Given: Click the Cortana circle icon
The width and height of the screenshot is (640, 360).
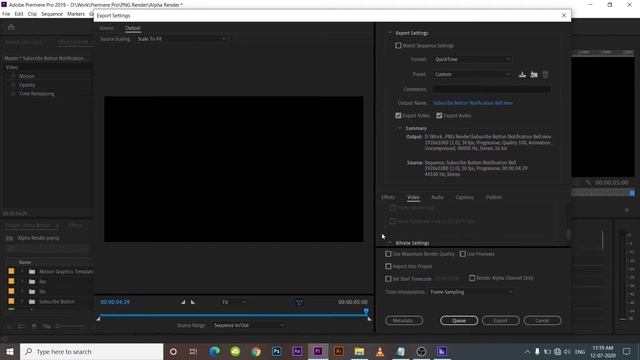Looking at the screenshot, I should click(173, 351).
